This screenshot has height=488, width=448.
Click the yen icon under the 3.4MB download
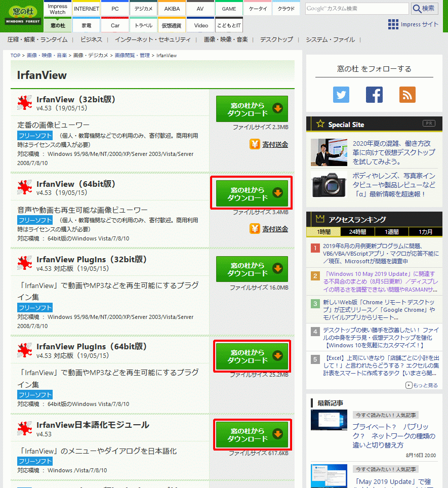(x=255, y=229)
